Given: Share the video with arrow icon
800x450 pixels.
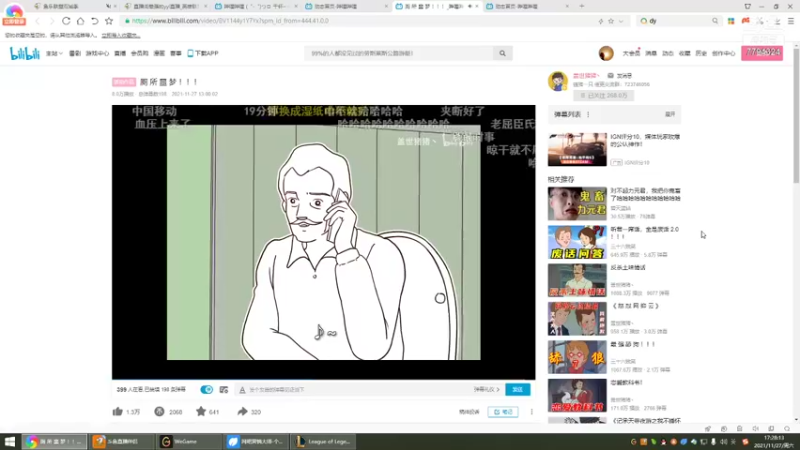Looking at the screenshot, I should coord(242,411).
